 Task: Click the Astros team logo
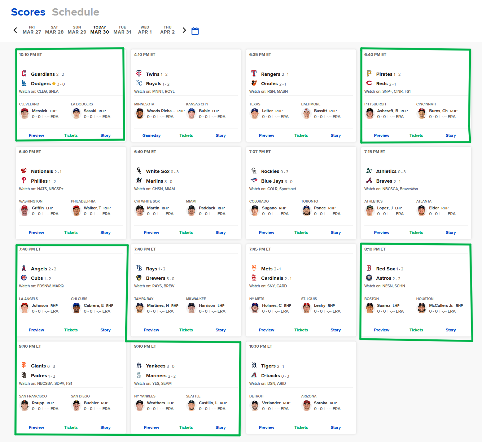[369, 278]
